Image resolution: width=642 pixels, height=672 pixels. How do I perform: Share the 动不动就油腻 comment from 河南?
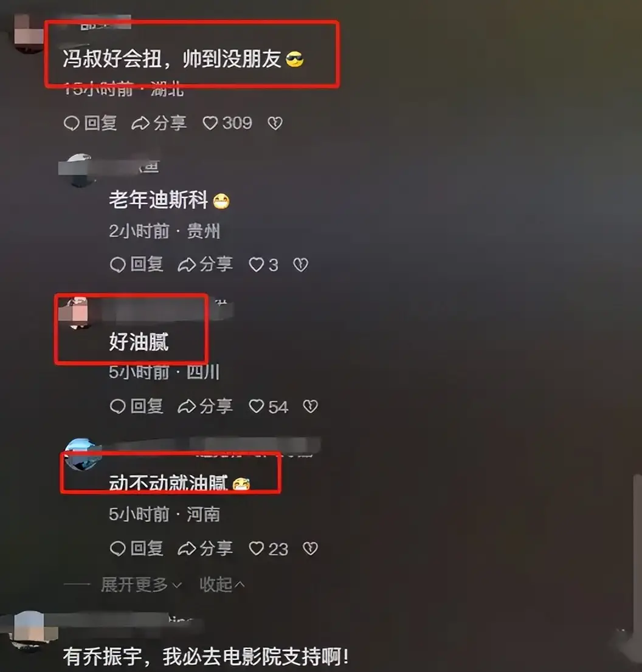205,549
